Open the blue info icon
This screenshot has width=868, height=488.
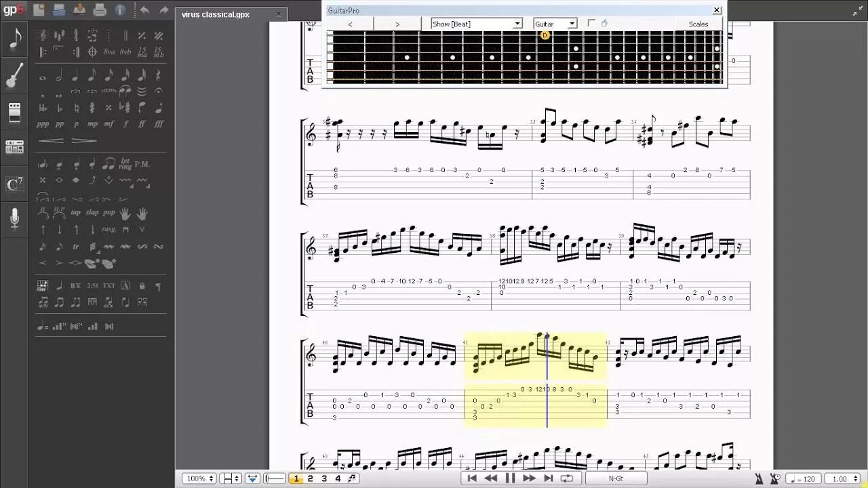click(120, 9)
